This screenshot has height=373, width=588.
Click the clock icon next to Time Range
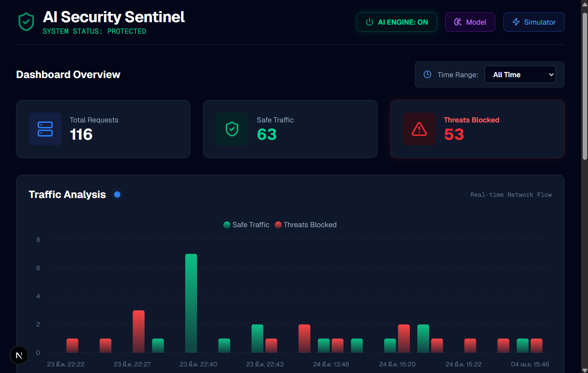(427, 74)
